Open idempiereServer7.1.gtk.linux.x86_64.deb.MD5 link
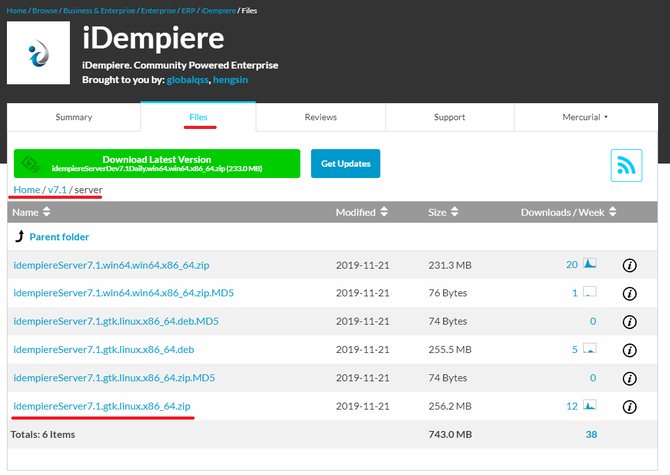670x475 pixels. click(x=116, y=321)
